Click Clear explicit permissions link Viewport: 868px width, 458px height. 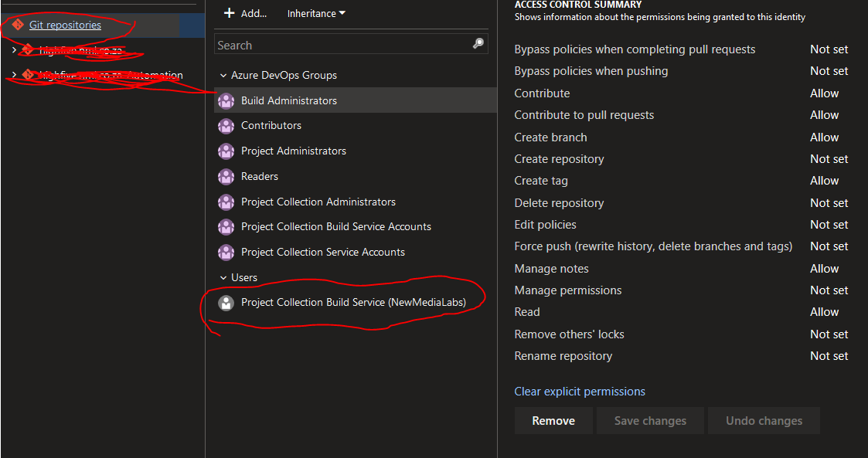(x=580, y=392)
